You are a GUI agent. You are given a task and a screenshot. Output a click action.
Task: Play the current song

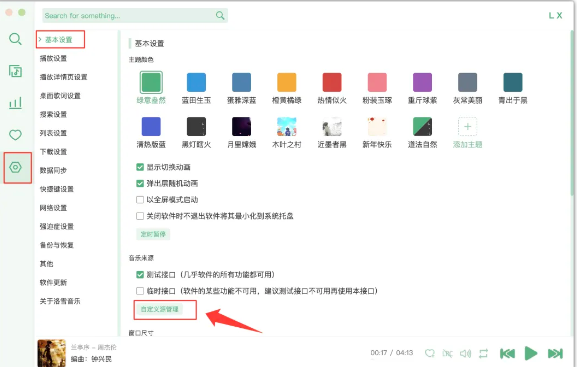tap(531, 353)
